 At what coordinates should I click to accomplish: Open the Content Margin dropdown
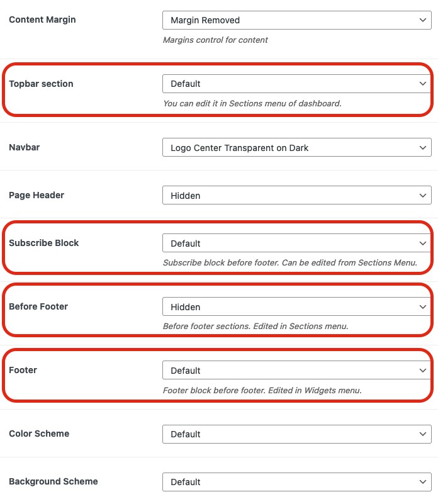(297, 20)
